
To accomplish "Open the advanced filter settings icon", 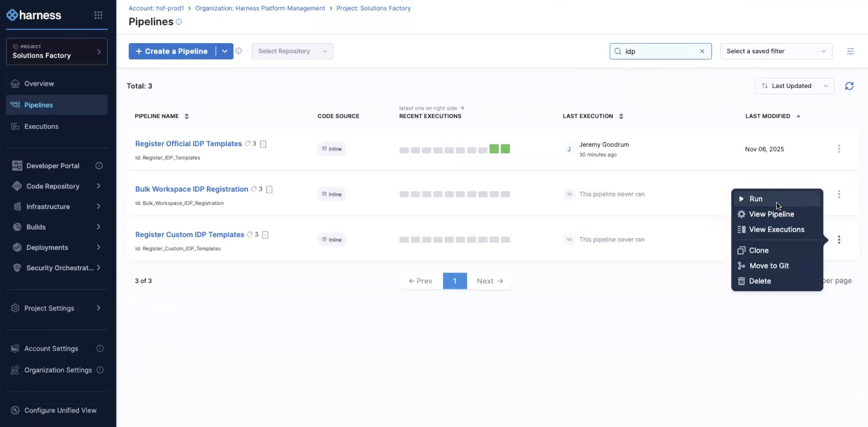I will (x=850, y=51).
